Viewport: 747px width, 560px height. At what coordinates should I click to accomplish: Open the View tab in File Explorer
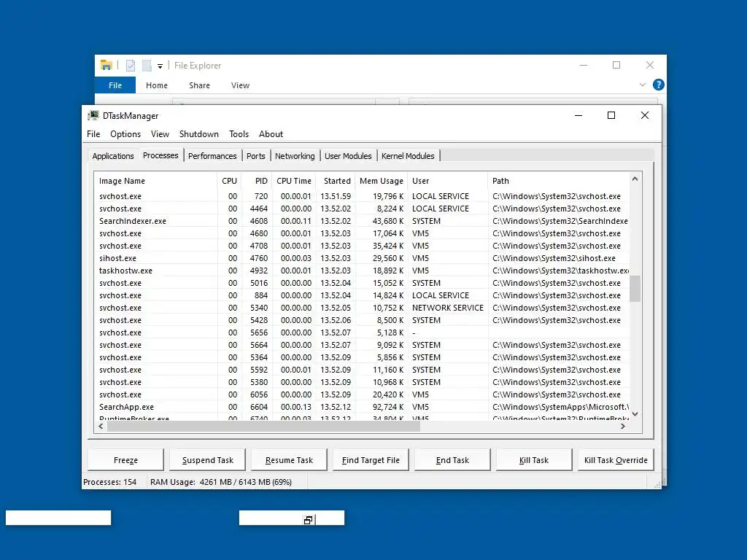click(240, 85)
